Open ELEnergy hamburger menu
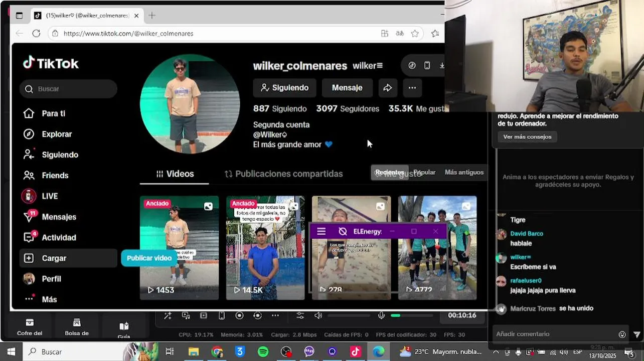Viewport: 644px width, 361px height. point(321,231)
